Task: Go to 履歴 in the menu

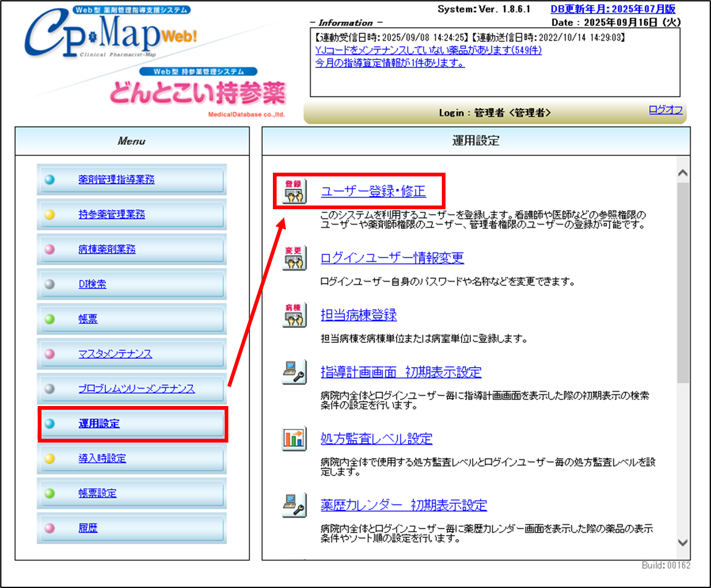Action: pos(88,529)
